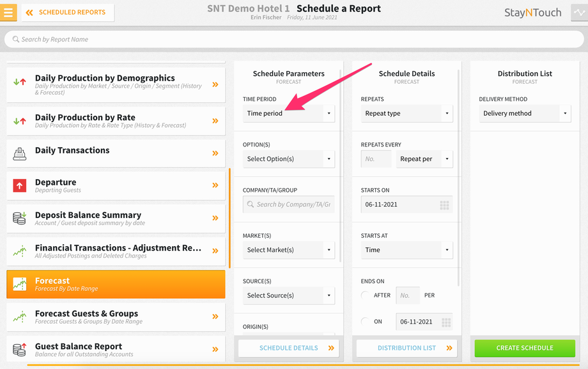The height and width of the screenshot is (369, 588).
Task: Click the chevron on Forecast Guests & Groups
Action: 215,317
